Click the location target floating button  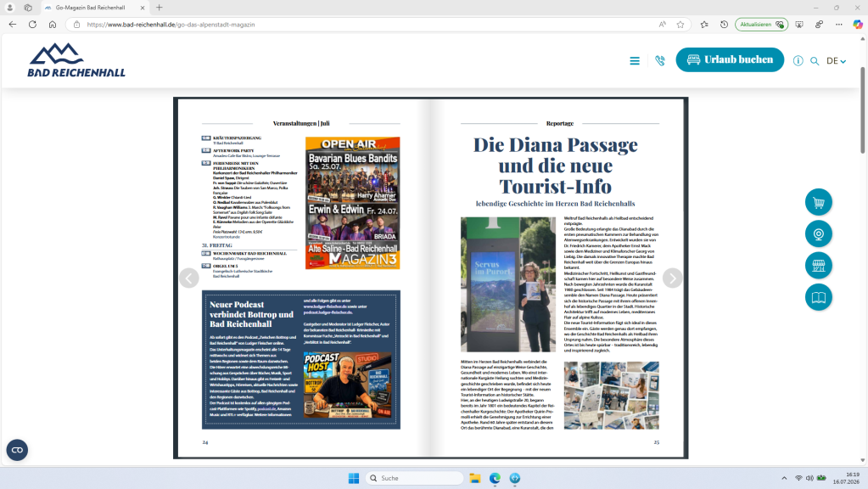coord(818,234)
